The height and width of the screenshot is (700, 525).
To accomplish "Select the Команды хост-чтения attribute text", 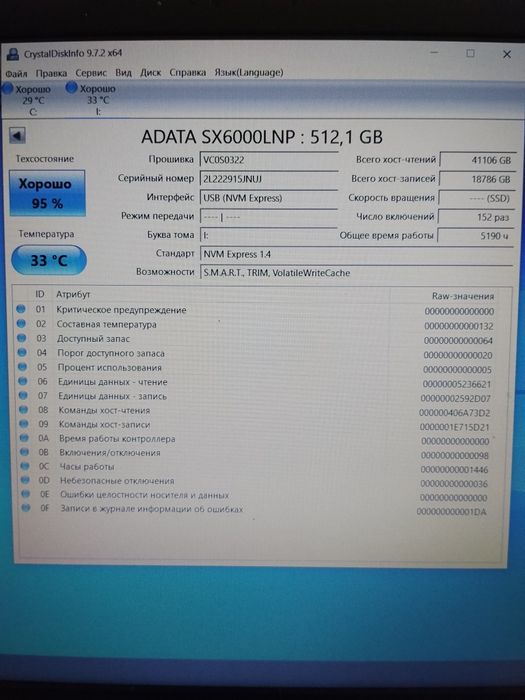I will [x=104, y=410].
